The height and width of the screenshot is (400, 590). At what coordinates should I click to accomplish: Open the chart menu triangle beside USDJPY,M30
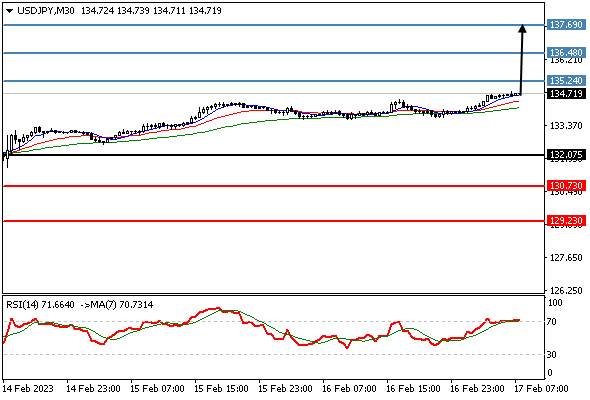point(9,11)
